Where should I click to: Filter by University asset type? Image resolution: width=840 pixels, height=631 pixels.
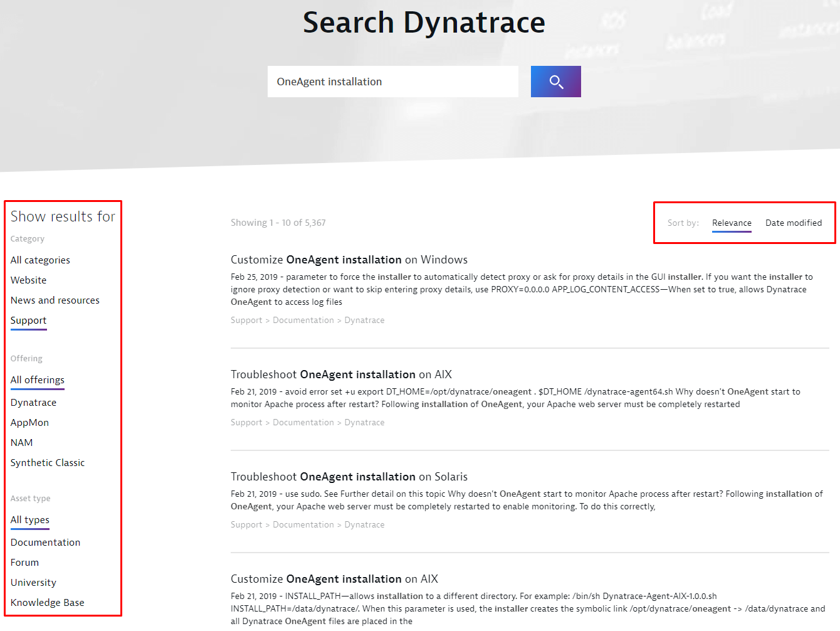coord(33,582)
